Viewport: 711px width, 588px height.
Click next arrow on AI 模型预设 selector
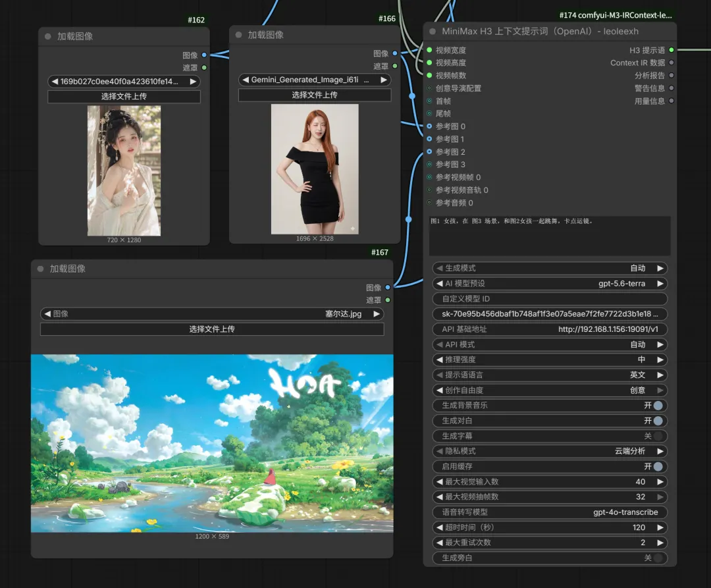(660, 284)
